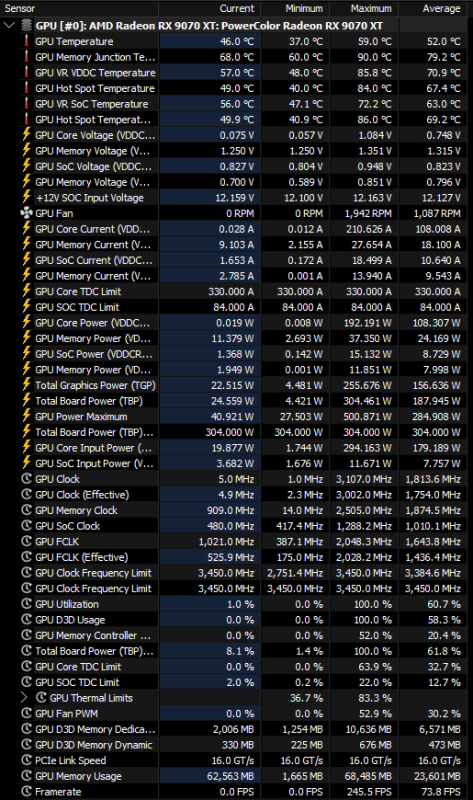473x800 pixels.
Task: Select the Total Board Power (TBP) 24.559 W row
Action: [234, 401]
